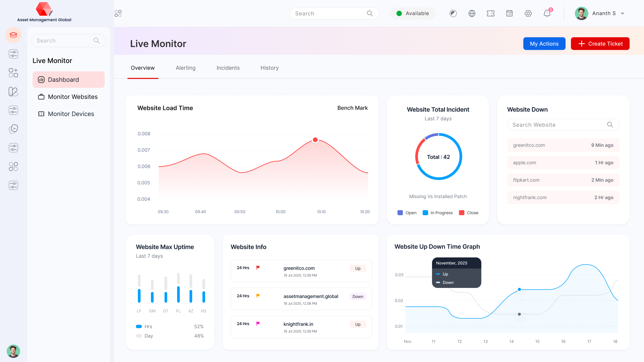Open the ticket icon in the top toolbar

pos(490,13)
